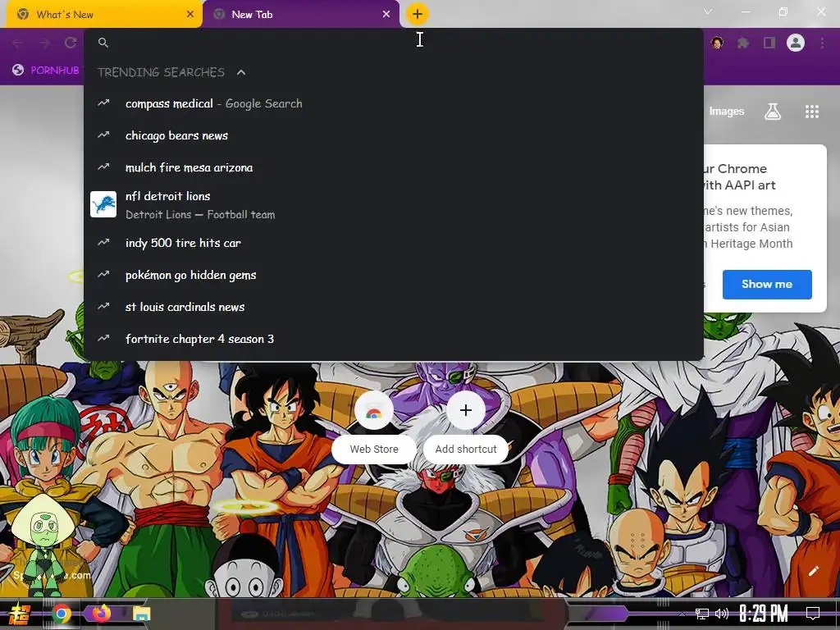
Task: Open Search Labs beaker icon
Action: pyautogui.click(x=773, y=112)
